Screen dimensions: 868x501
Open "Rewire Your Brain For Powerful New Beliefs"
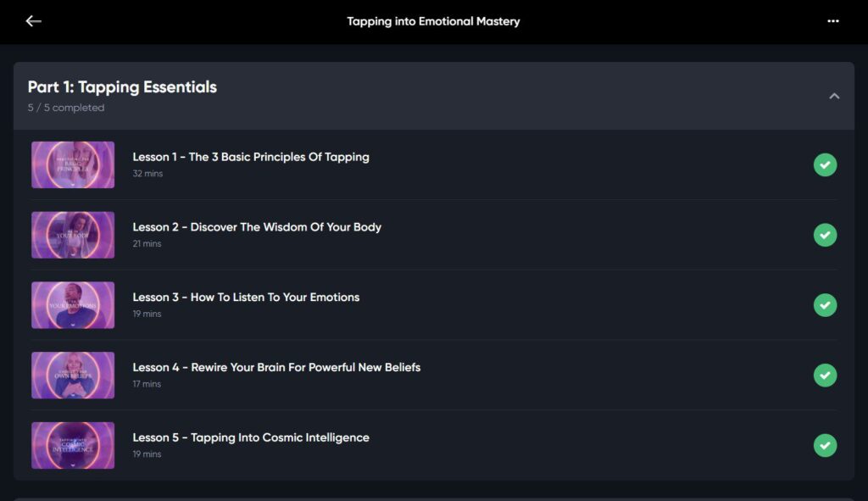point(276,368)
